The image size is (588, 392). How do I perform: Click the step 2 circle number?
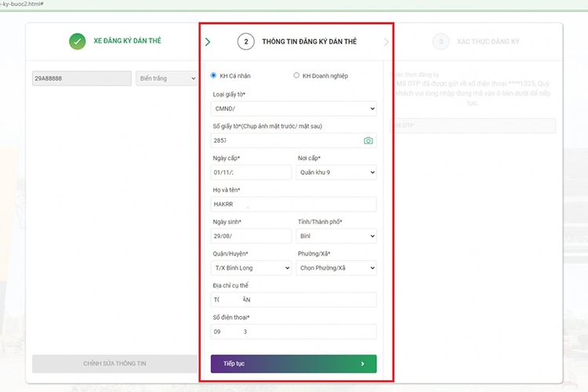pos(246,42)
